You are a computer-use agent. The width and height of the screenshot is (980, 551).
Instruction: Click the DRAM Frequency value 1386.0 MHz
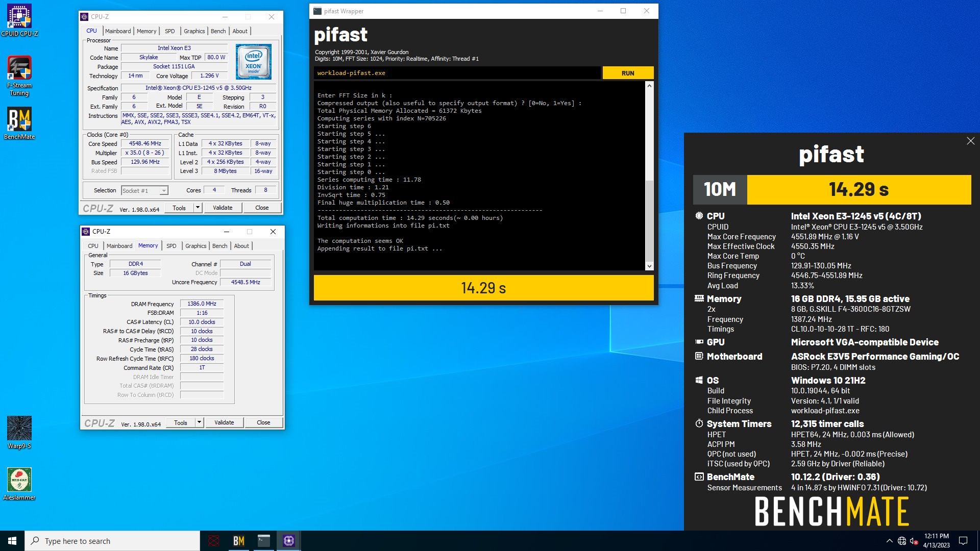(x=202, y=304)
